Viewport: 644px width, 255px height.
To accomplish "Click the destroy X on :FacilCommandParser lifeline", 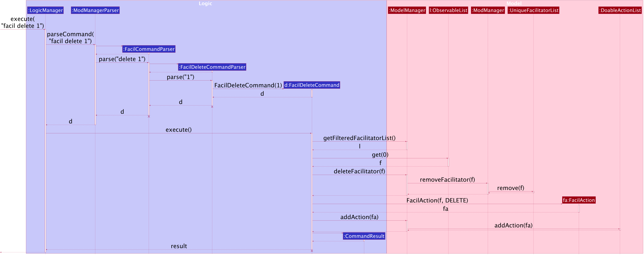I will (x=149, y=117).
